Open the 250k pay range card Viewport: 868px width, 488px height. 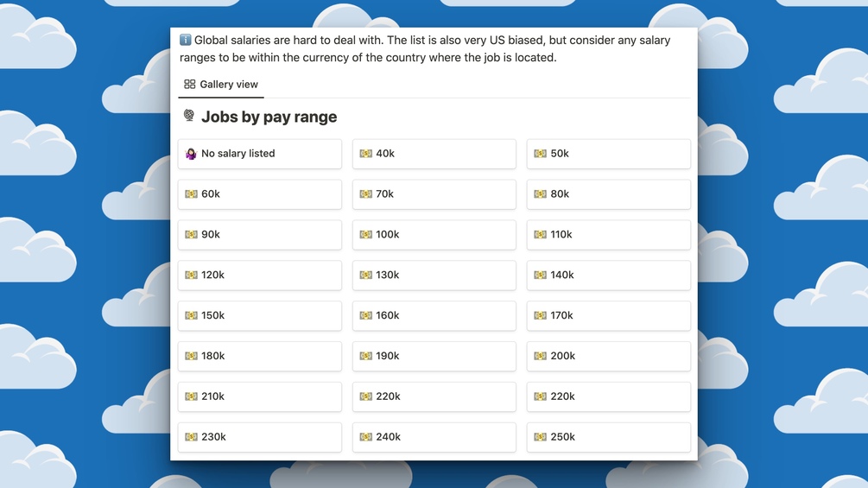coord(608,437)
